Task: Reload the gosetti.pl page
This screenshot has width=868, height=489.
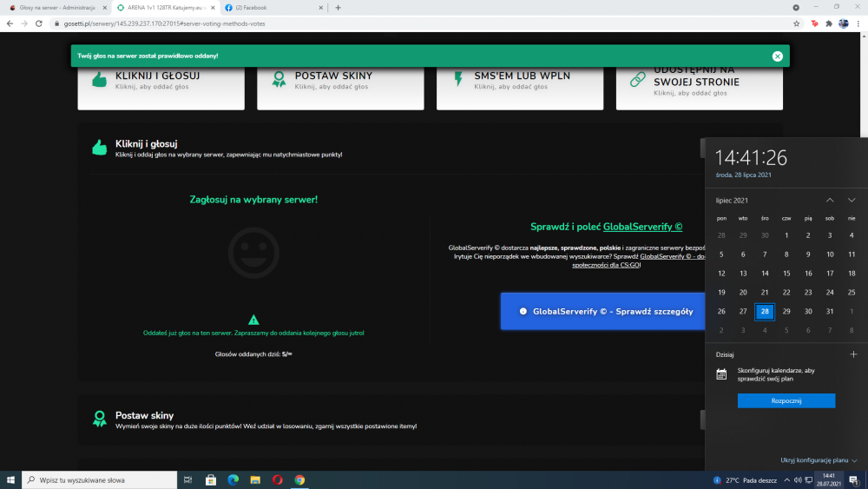Action: 39,23
